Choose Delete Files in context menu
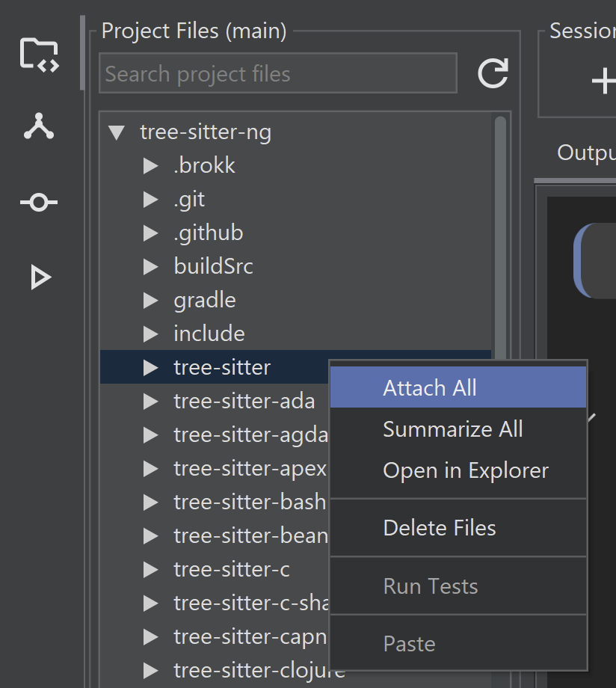 (439, 528)
